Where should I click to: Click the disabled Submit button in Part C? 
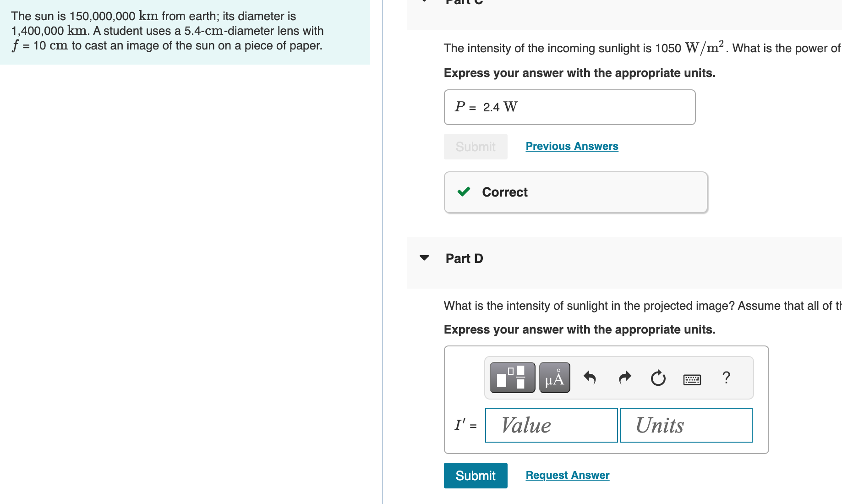click(x=475, y=146)
